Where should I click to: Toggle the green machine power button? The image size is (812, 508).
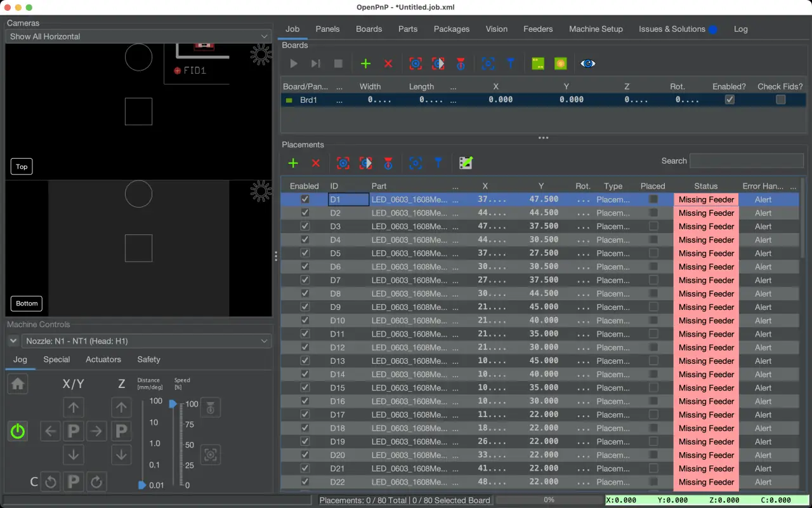(18, 432)
